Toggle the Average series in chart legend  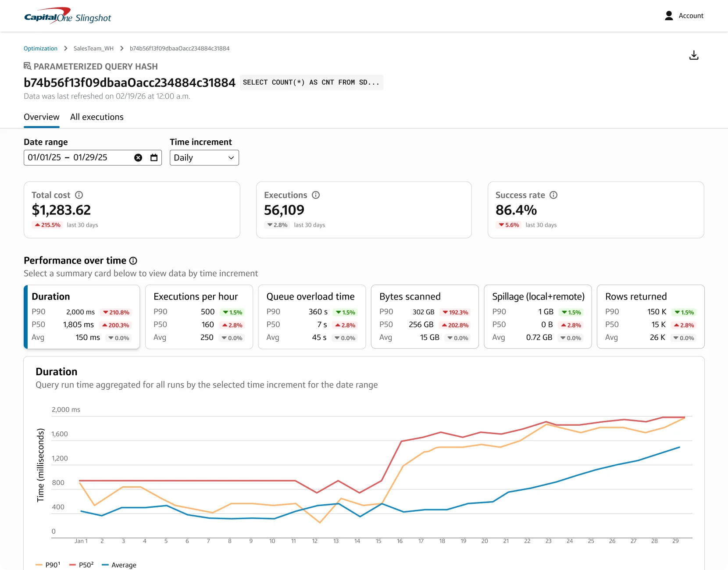[x=119, y=565]
